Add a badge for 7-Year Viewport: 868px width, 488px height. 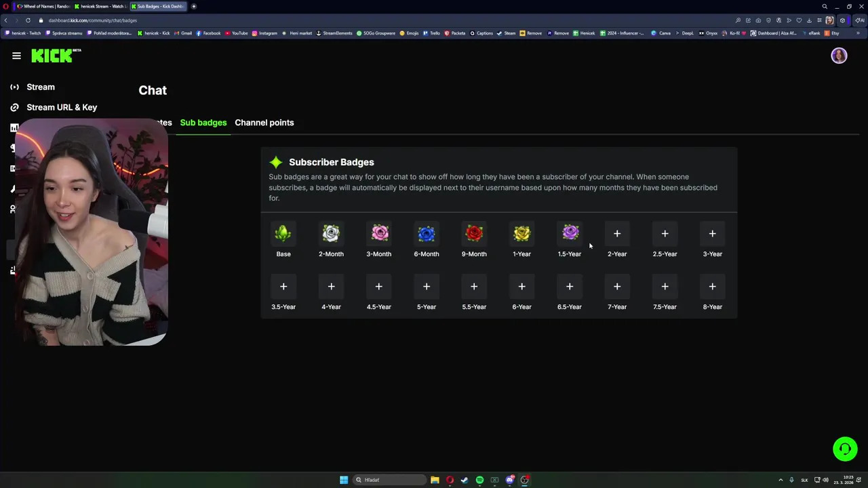[617, 287]
